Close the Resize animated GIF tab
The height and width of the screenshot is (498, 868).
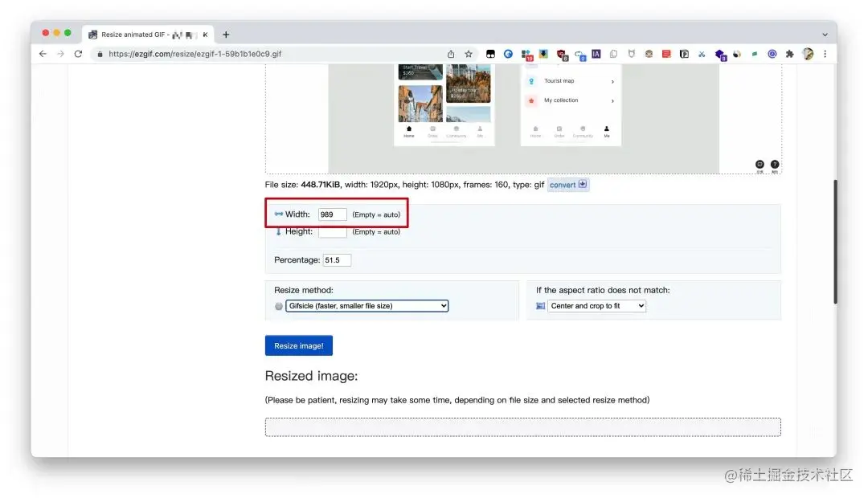point(206,35)
